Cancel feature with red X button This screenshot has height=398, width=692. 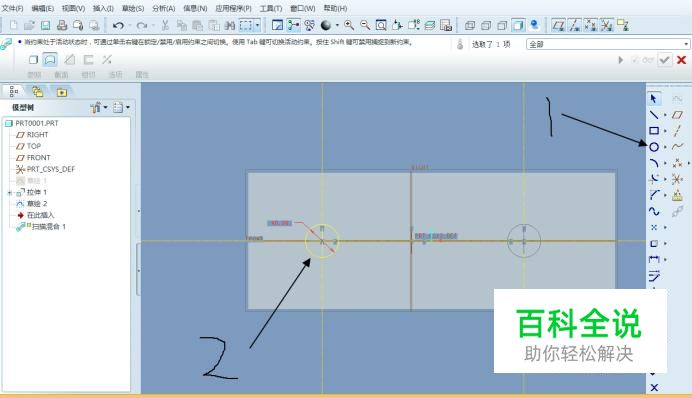(x=681, y=60)
